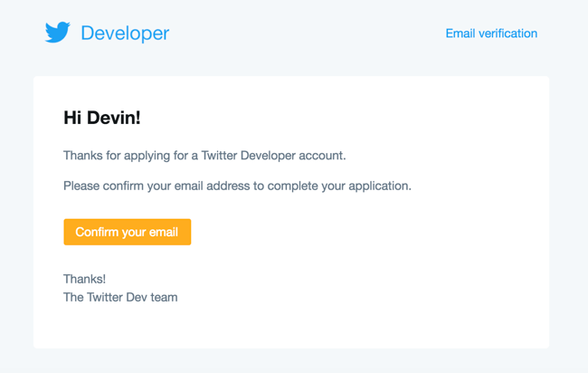
Task: Select the Hi Devin! greeting heading
Action: tap(102, 118)
